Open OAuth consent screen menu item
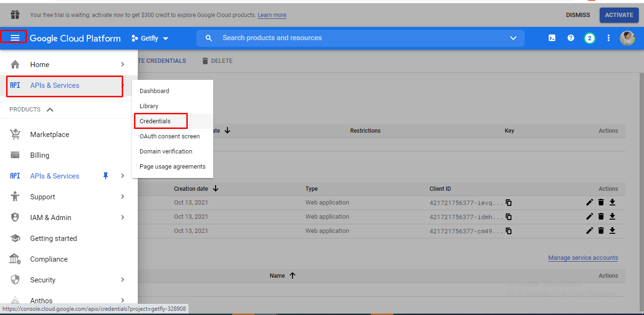The height and width of the screenshot is (315, 644). [x=169, y=136]
